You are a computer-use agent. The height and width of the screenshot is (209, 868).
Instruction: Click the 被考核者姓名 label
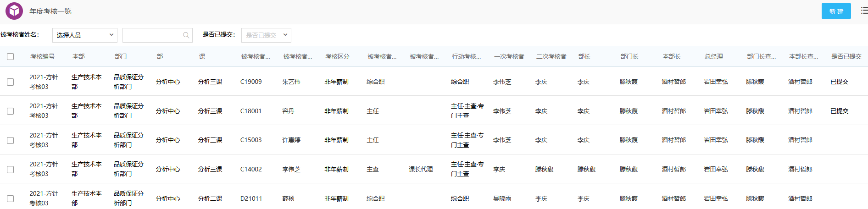[x=20, y=34]
